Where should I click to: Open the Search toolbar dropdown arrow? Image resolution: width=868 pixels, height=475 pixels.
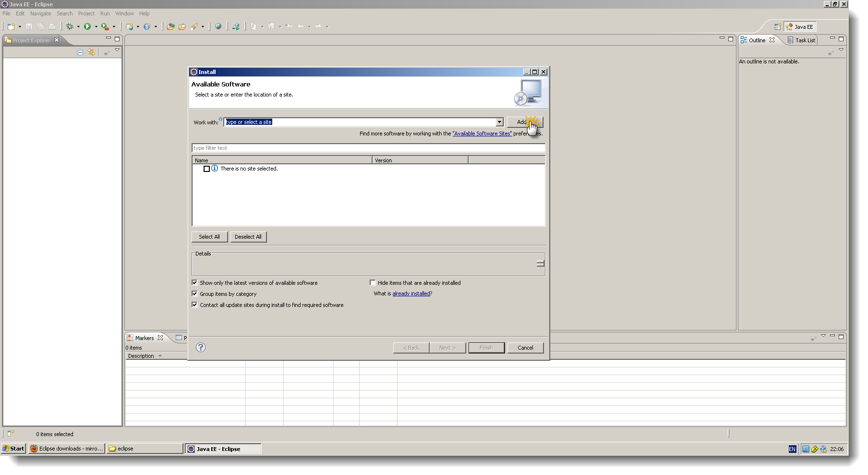203,26
